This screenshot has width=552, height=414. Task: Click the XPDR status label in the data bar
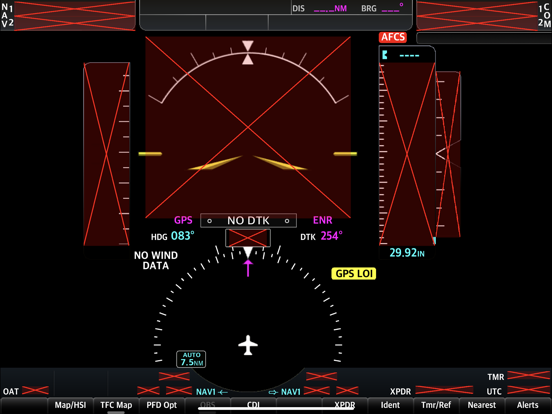click(x=400, y=392)
